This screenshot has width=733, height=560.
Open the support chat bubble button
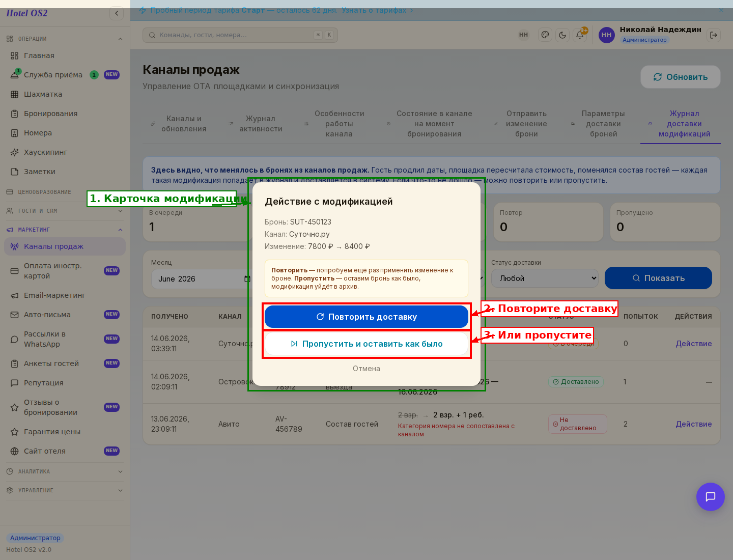click(711, 497)
